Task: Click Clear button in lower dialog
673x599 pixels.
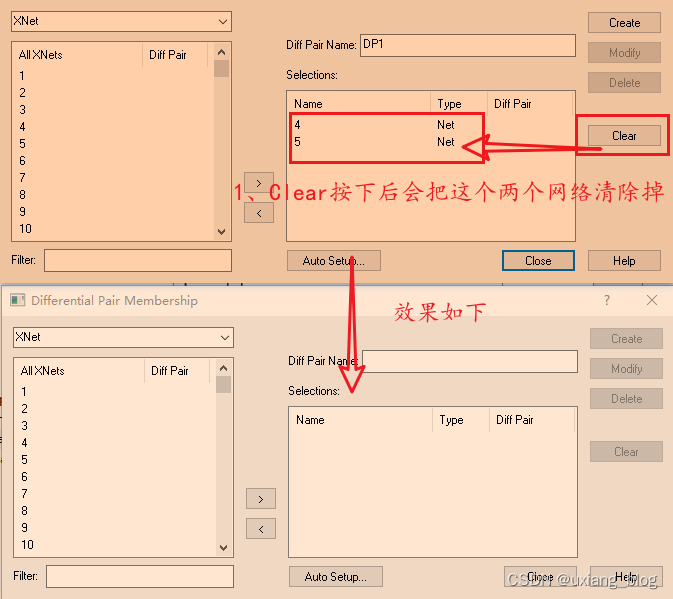Action: point(626,451)
